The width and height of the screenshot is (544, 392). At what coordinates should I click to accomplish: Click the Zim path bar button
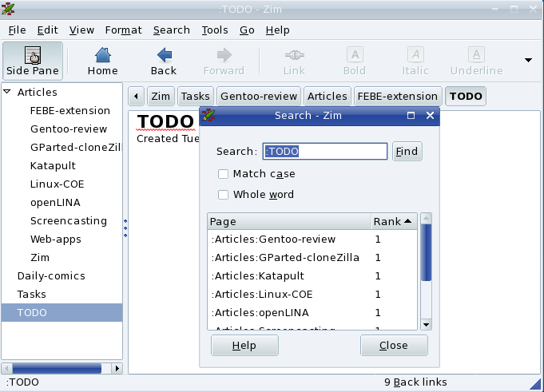[x=161, y=96]
